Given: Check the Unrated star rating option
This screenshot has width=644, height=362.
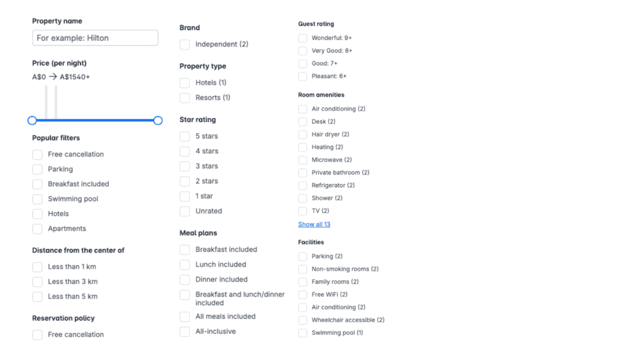Looking at the screenshot, I should 185,211.
